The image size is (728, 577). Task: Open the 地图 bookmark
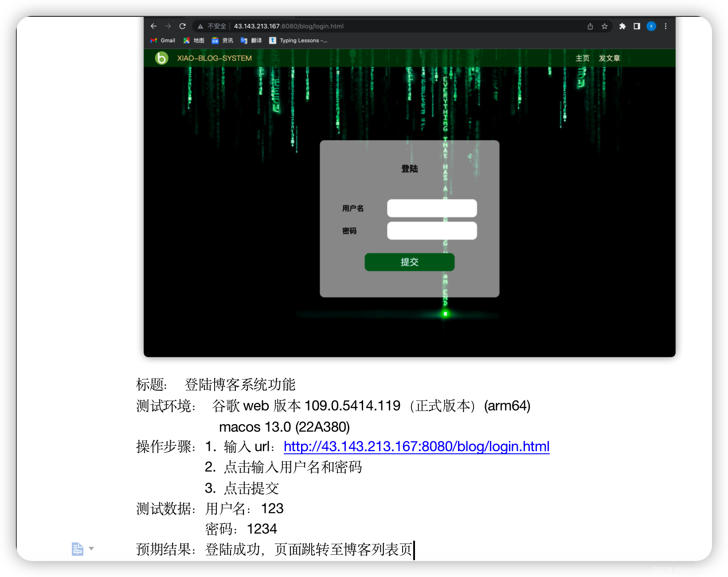(194, 40)
